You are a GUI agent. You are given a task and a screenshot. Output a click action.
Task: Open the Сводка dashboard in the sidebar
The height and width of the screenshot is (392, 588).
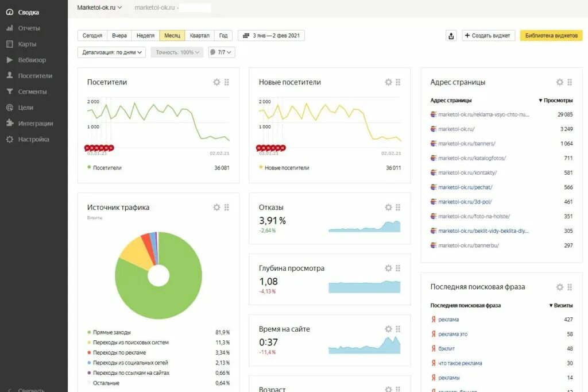click(22, 13)
